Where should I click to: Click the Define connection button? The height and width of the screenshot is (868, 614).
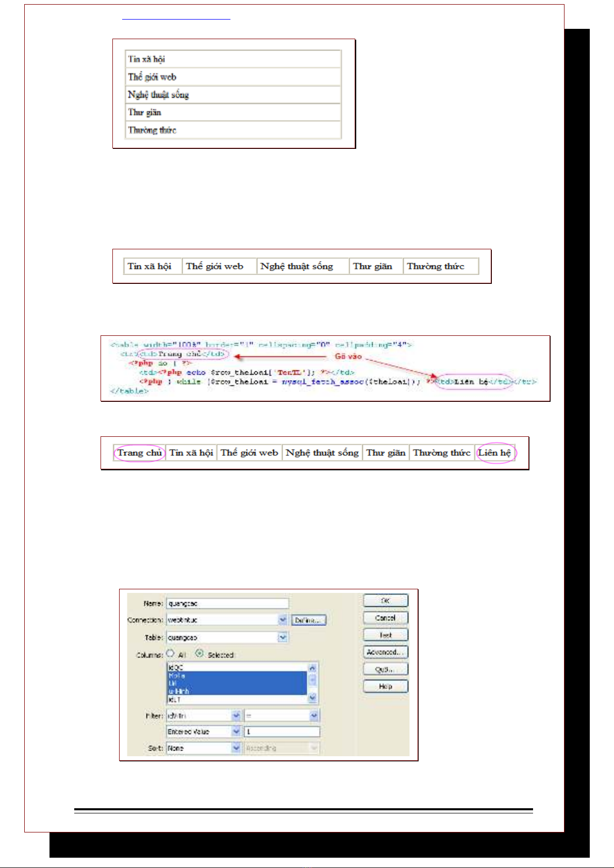point(309,620)
